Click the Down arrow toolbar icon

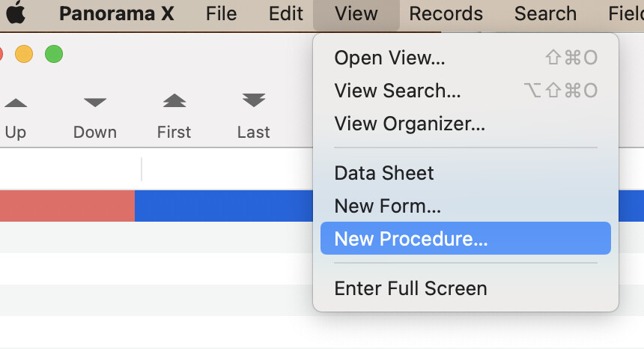[x=95, y=103]
